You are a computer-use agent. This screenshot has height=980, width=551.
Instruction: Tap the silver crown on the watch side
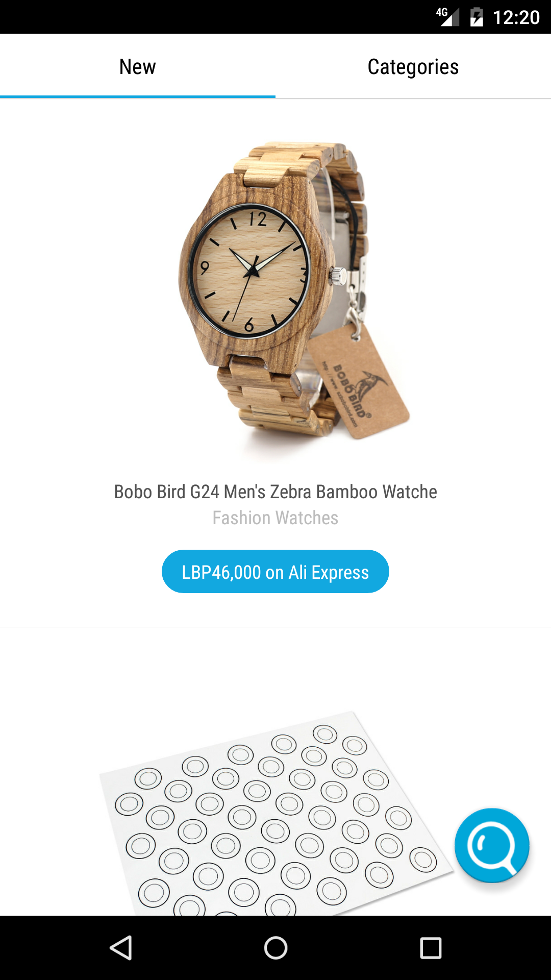pyautogui.click(x=337, y=276)
